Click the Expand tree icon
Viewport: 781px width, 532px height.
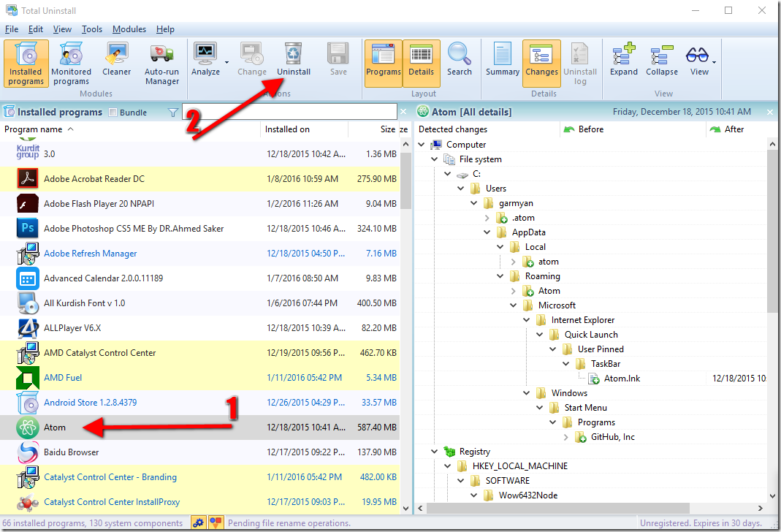coord(624,54)
